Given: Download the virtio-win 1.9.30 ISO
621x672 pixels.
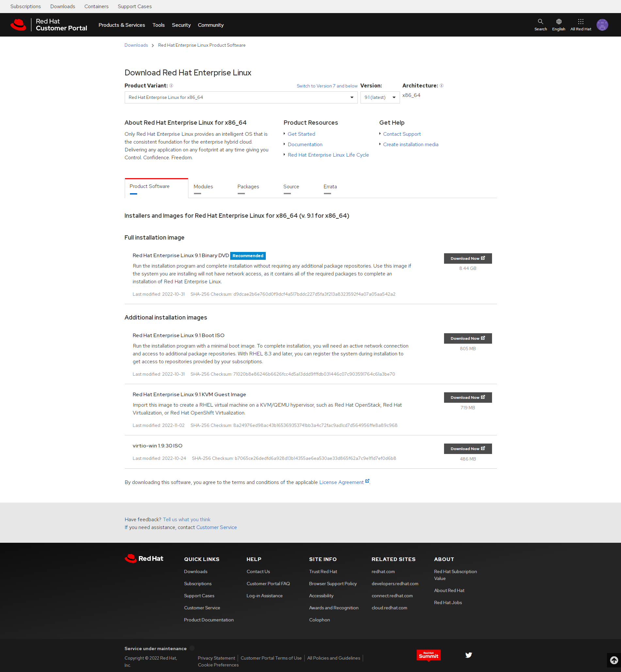Looking at the screenshot, I should 468,449.
